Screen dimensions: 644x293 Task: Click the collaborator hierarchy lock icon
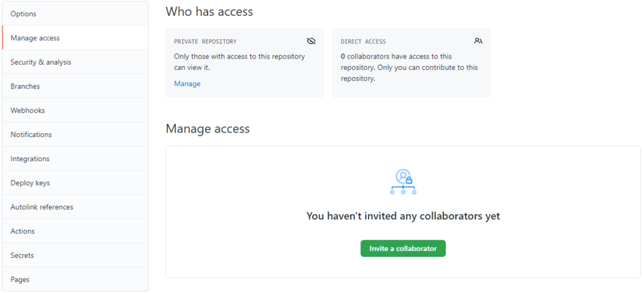403,181
